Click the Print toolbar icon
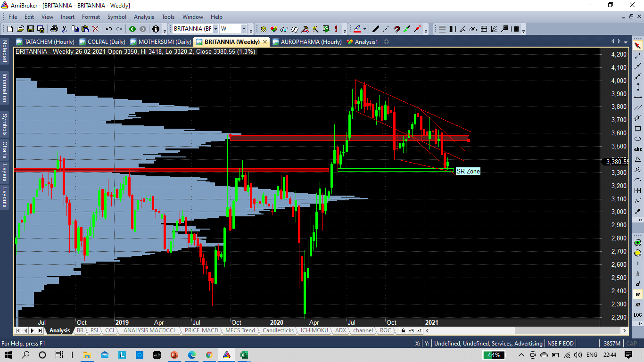Viewport: 644px width, 362px height. (x=54, y=29)
